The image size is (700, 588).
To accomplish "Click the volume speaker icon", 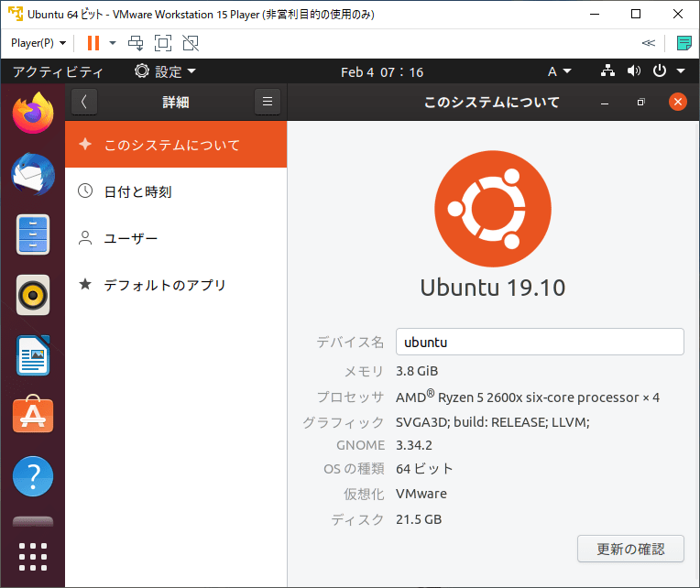I will pyautogui.click(x=633, y=71).
